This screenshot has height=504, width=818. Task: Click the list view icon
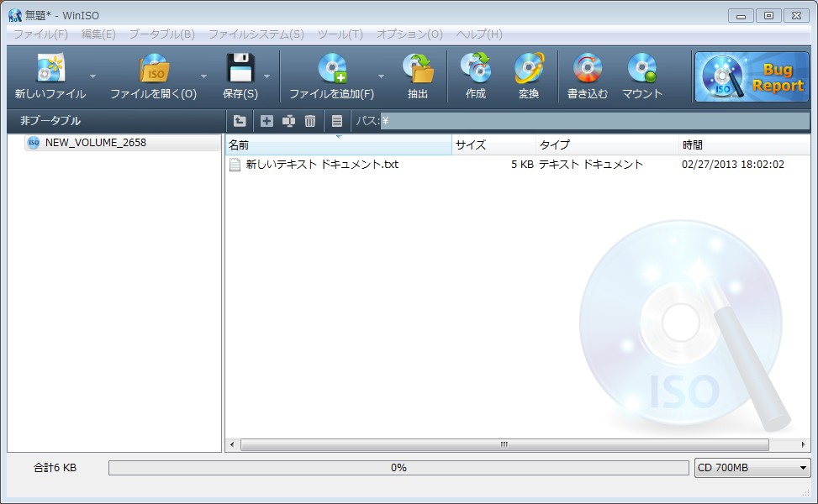click(x=337, y=121)
